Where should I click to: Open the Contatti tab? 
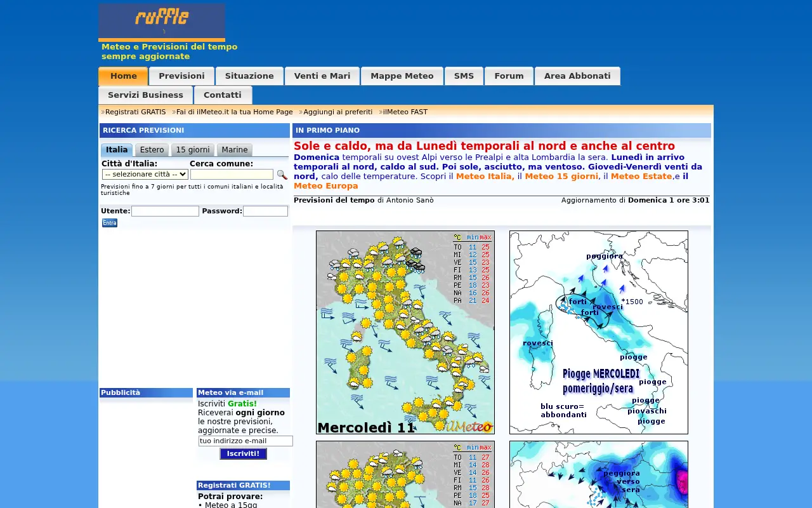coord(223,95)
